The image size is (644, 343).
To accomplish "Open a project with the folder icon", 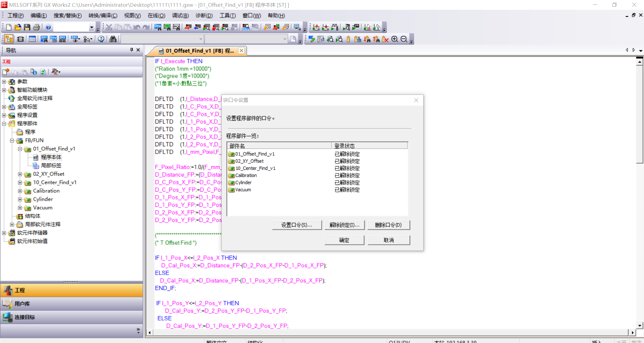I will (x=18, y=27).
